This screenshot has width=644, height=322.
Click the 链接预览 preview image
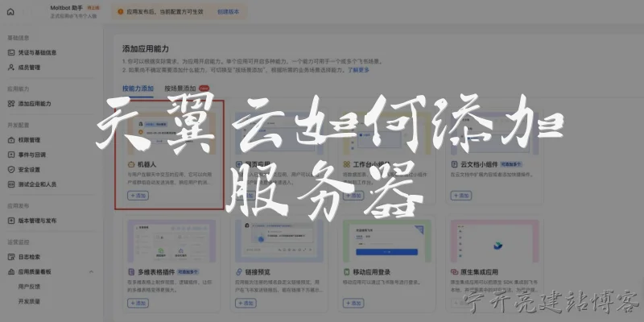coord(279,241)
